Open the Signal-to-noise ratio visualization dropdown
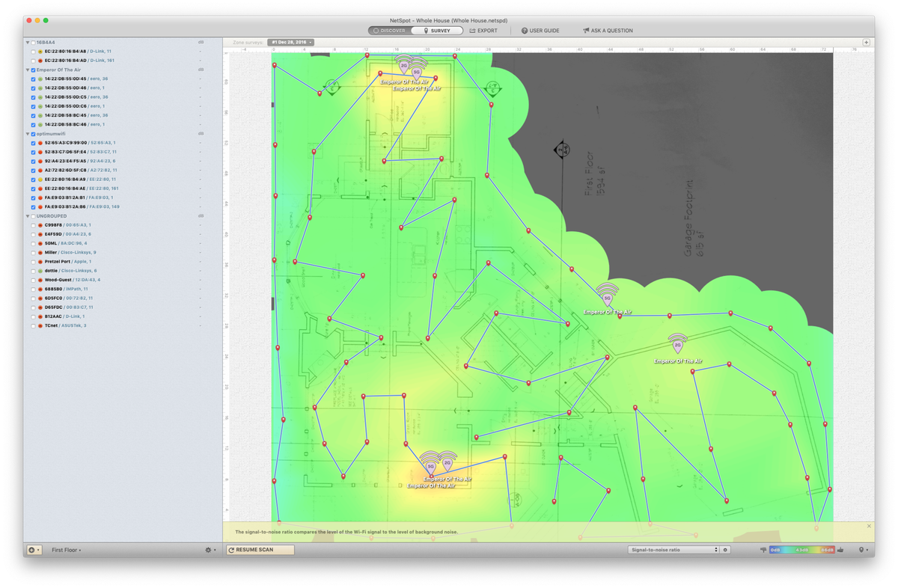Viewport: 898px width, 588px height. (x=673, y=550)
